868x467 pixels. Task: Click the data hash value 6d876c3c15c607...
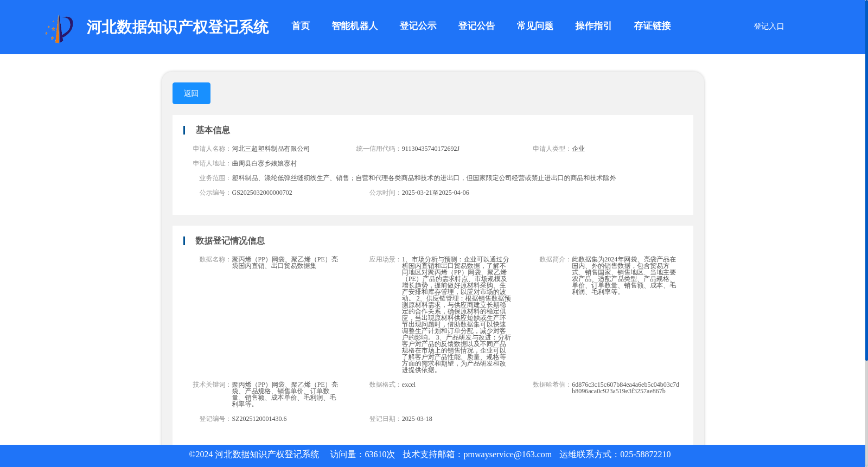(626, 388)
